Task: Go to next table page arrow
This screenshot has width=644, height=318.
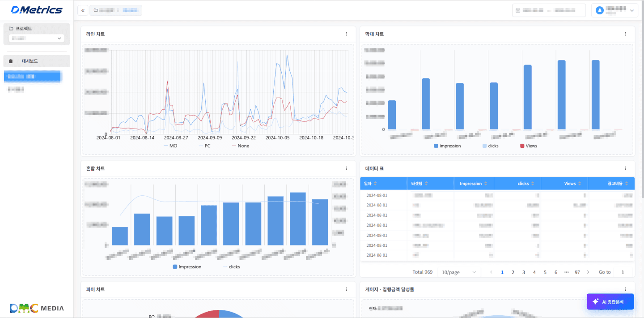Action: (588, 272)
